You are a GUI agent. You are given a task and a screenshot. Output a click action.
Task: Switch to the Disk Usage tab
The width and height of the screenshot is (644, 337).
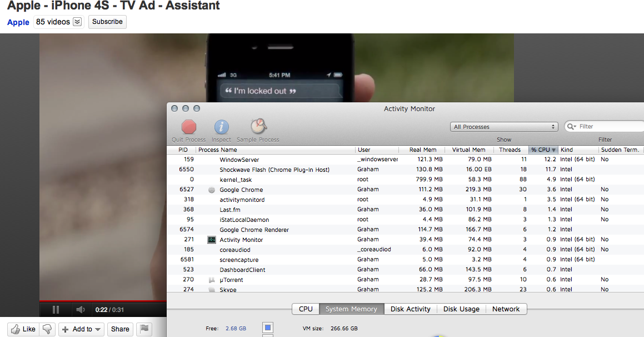[x=461, y=309]
